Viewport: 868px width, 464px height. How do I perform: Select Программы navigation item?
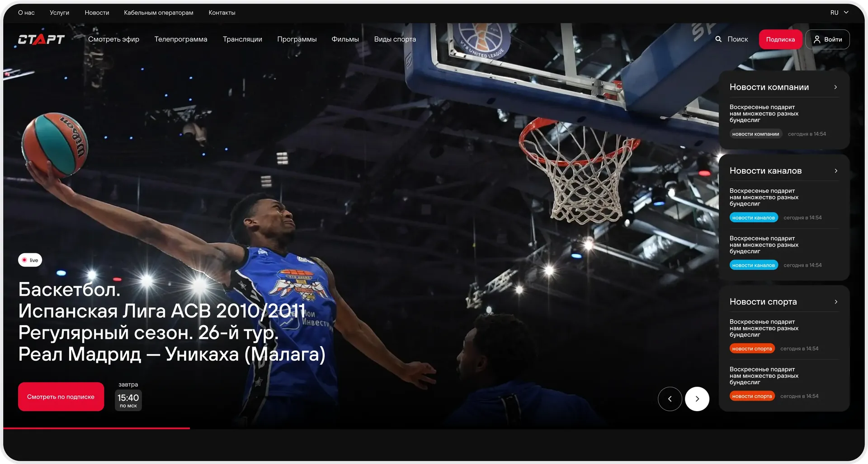(297, 39)
